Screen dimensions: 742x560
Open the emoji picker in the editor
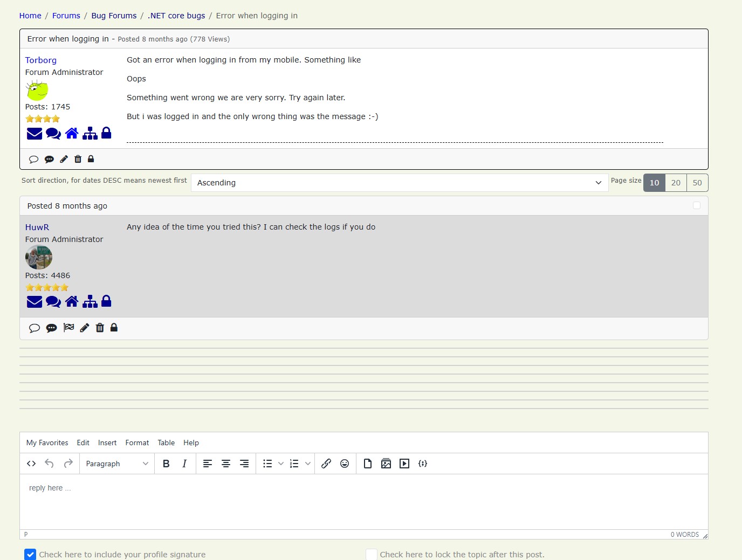click(345, 464)
